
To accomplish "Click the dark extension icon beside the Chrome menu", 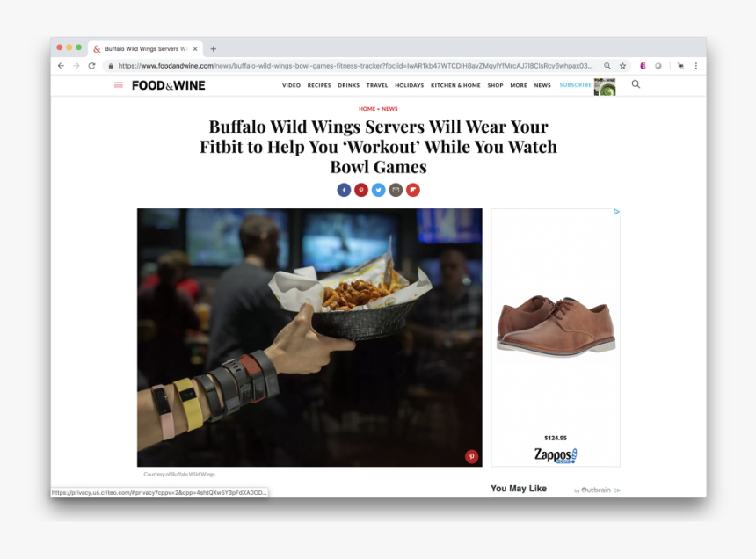I will click(x=680, y=66).
